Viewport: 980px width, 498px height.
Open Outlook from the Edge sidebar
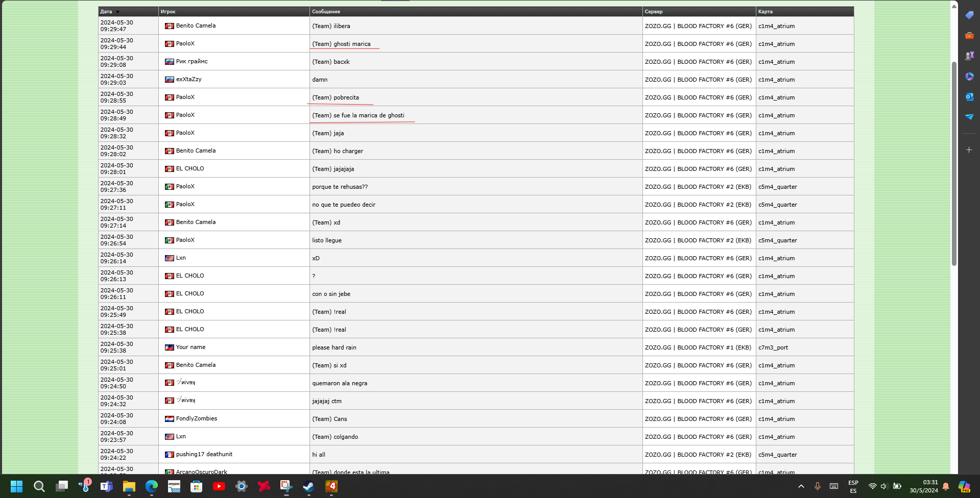(969, 97)
